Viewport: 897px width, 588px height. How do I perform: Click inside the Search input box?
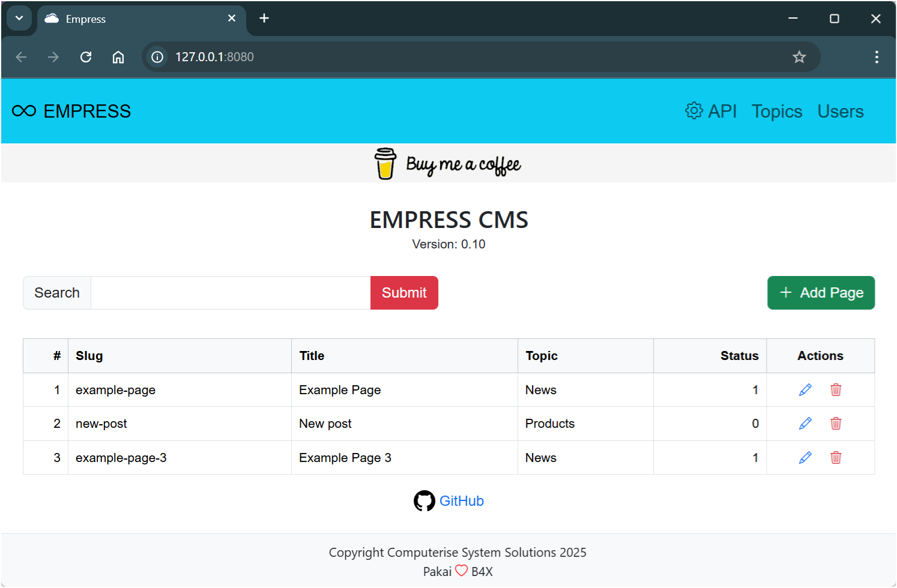(230, 292)
